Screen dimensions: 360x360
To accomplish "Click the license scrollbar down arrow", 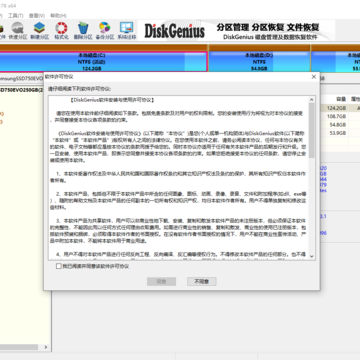I will pyautogui.click(x=312, y=256).
